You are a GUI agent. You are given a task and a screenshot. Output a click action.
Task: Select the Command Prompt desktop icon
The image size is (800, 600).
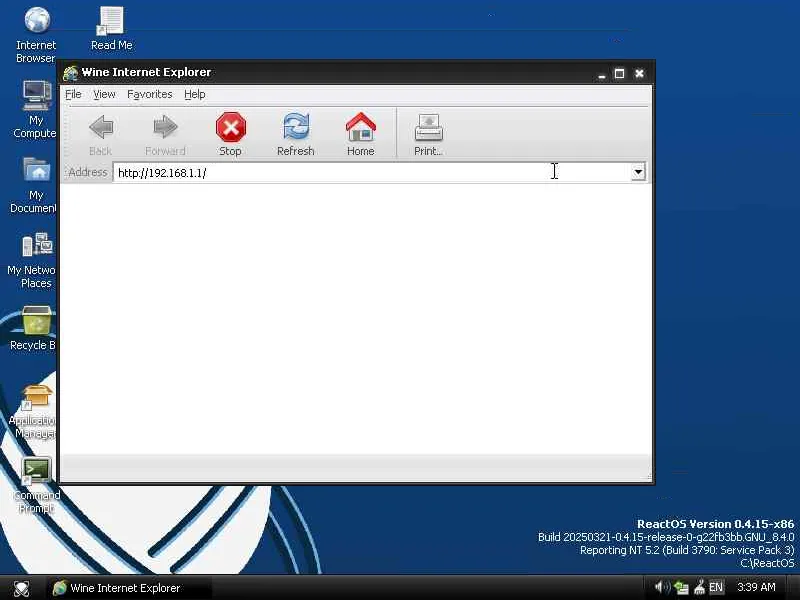tap(36, 486)
